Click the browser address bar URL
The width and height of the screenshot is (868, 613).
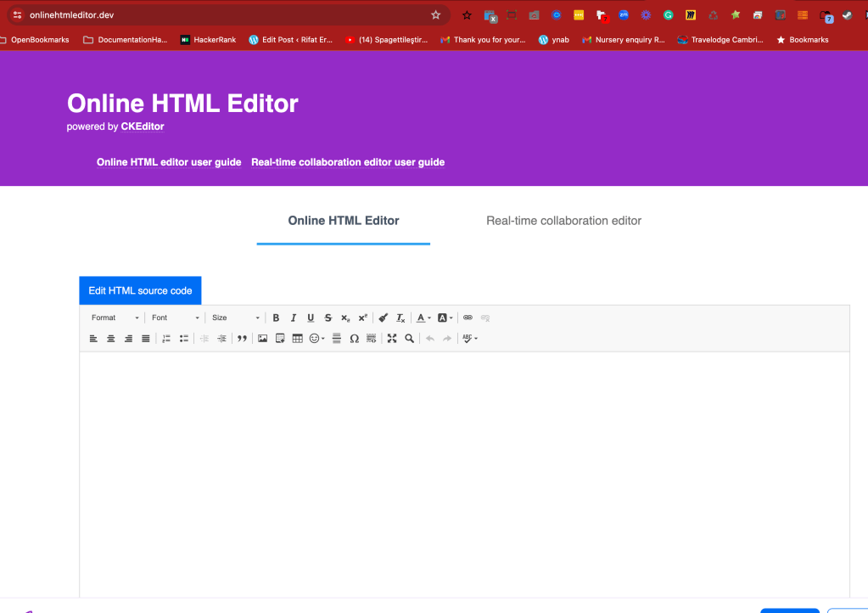point(72,15)
